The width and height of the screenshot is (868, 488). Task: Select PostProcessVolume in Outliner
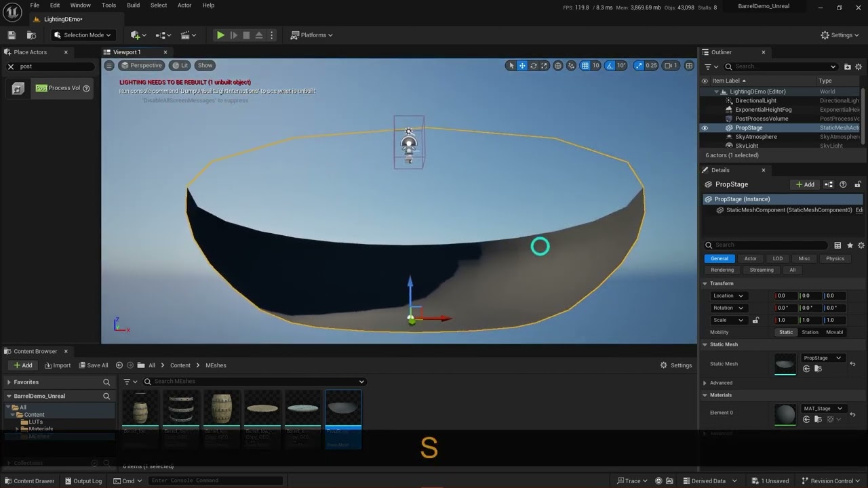[762, 119]
